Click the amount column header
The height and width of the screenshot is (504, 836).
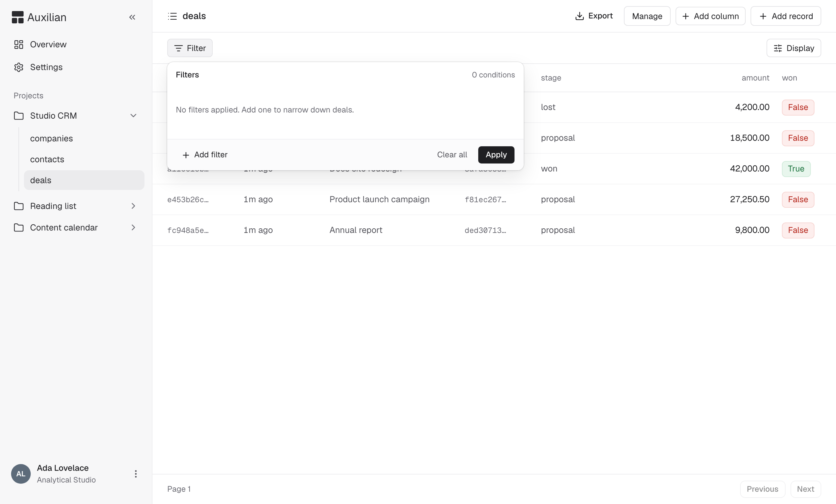[x=755, y=78]
